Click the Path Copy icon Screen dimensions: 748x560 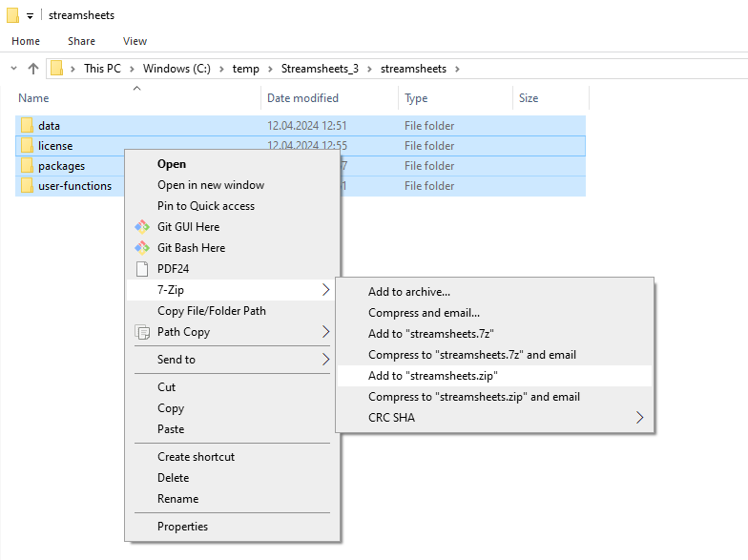click(x=142, y=332)
